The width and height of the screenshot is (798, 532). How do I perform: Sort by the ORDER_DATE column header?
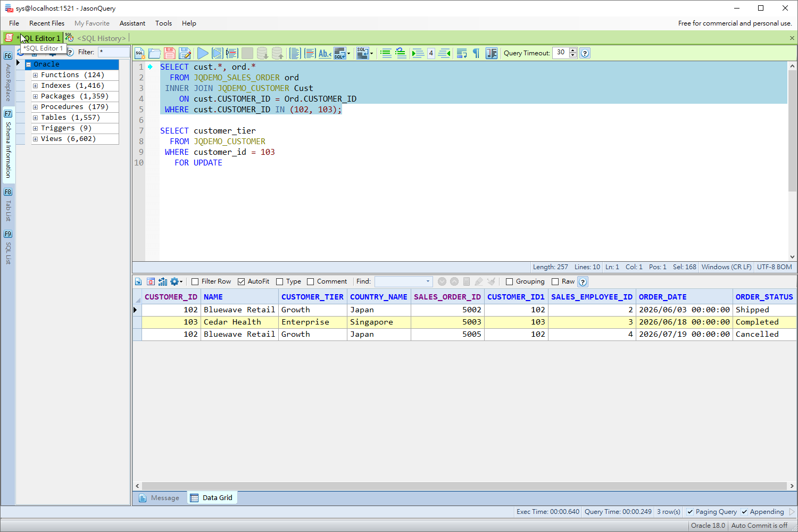(x=684, y=297)
